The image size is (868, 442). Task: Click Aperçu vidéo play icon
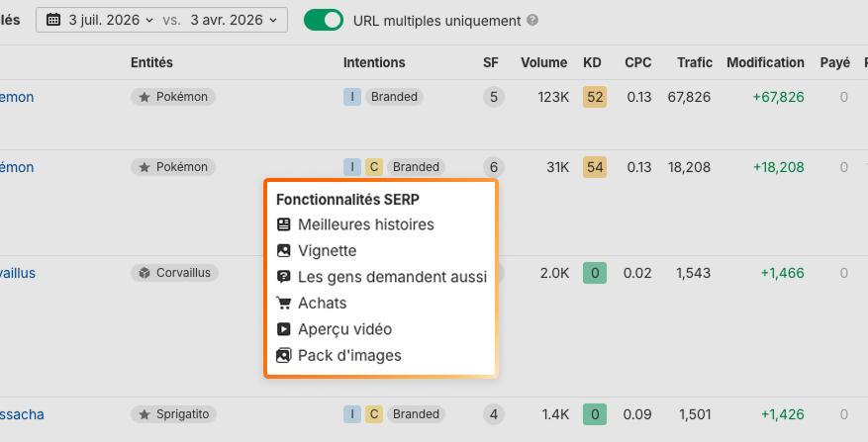point(283,329)
